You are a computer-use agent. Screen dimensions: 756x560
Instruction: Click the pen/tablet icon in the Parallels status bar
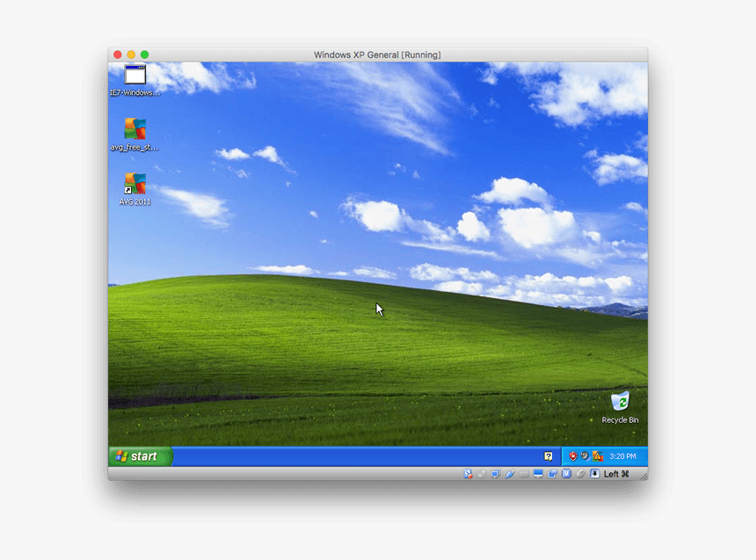pyautogui.click(x=508, y=473)
